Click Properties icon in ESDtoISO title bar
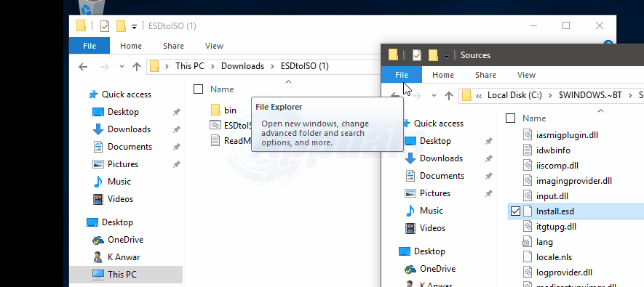 [x=105, y=26]
